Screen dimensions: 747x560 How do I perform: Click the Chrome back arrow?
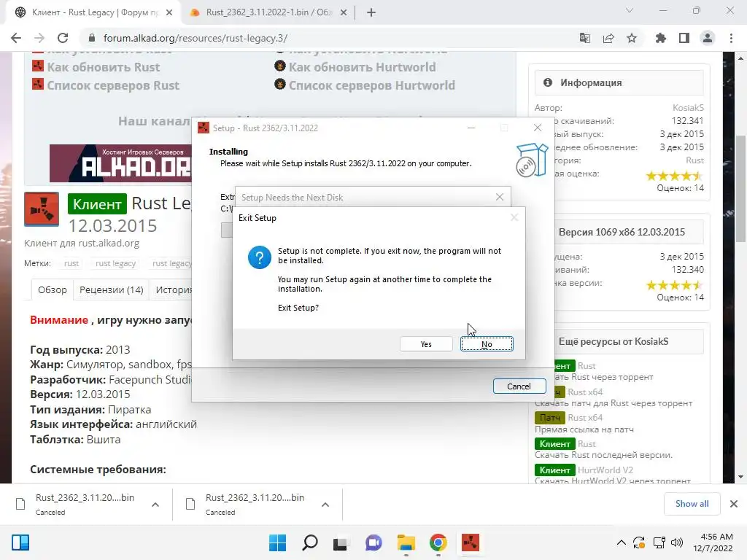16,38
